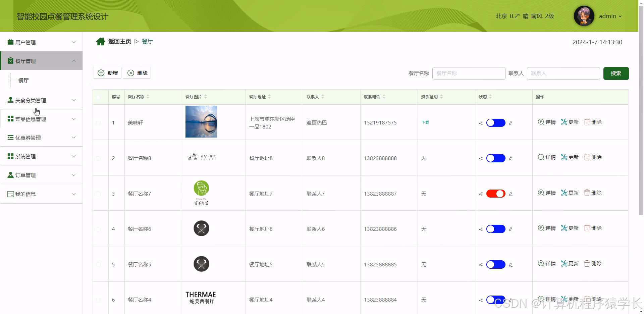Click the green 搜索 search button

click(x=615, y=73)
